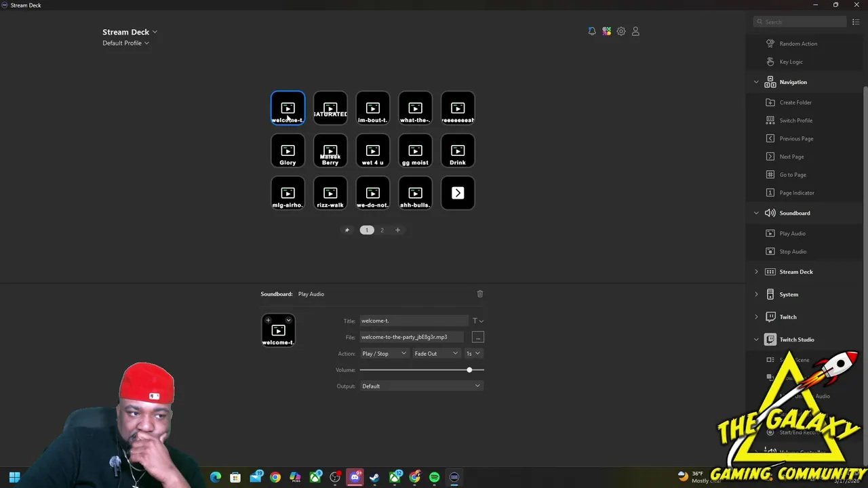Switch to page 1

pyautogui.click(x=367, y=230)
